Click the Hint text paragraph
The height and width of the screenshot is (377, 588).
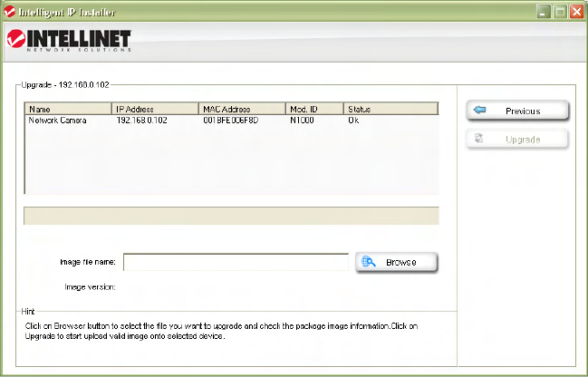[221, 332]
